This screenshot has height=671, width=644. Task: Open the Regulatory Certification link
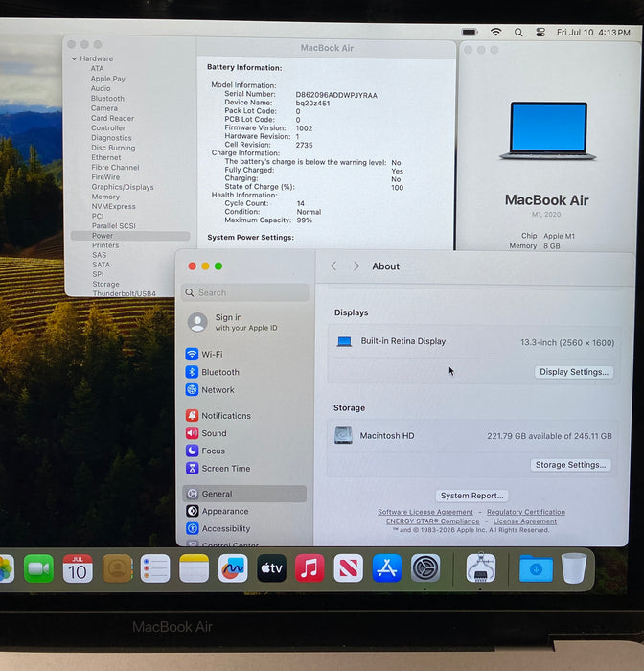click(x=526, y=512)
